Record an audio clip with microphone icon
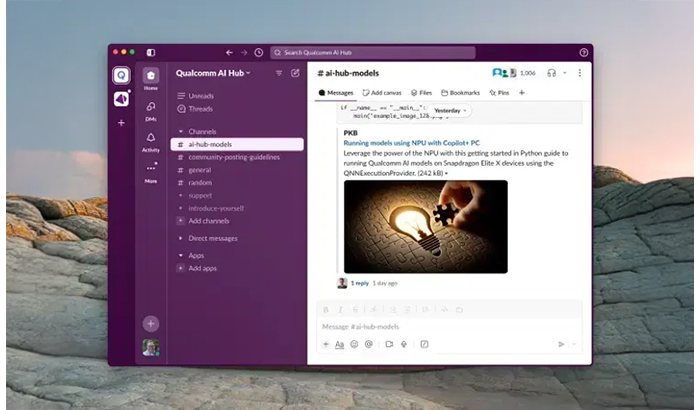This screenshot has width=700, height=410. point(404,344)
